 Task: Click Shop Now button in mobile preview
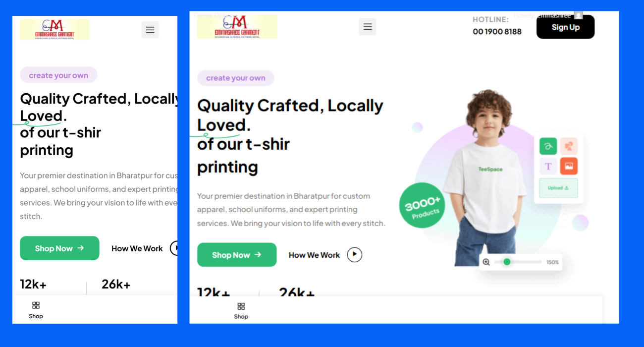pyautogui.click(x=59, y=248)
